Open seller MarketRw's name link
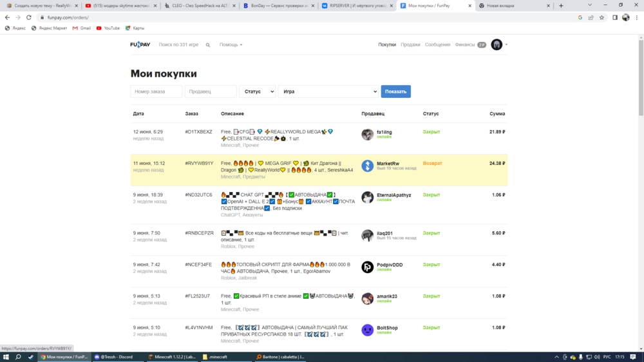The width and height of the screenshot is (644, 362). click(x=388, y=164)
